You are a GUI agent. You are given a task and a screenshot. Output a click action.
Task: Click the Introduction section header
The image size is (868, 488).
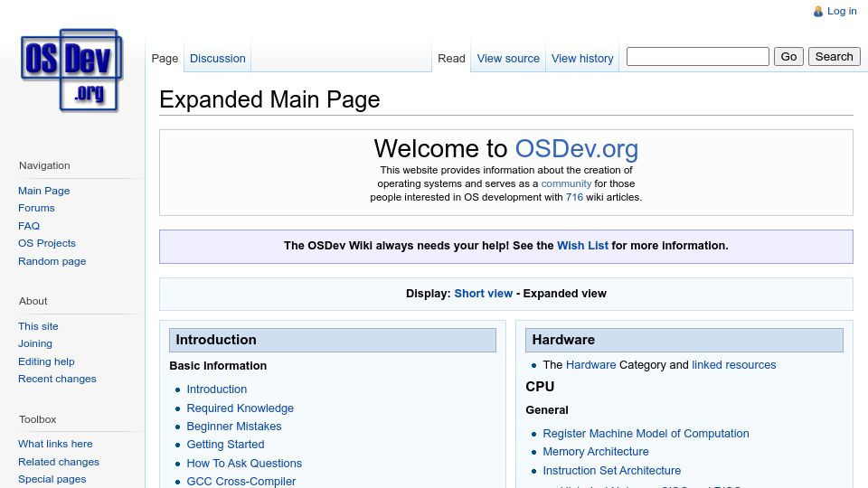[x=333, y=340]
